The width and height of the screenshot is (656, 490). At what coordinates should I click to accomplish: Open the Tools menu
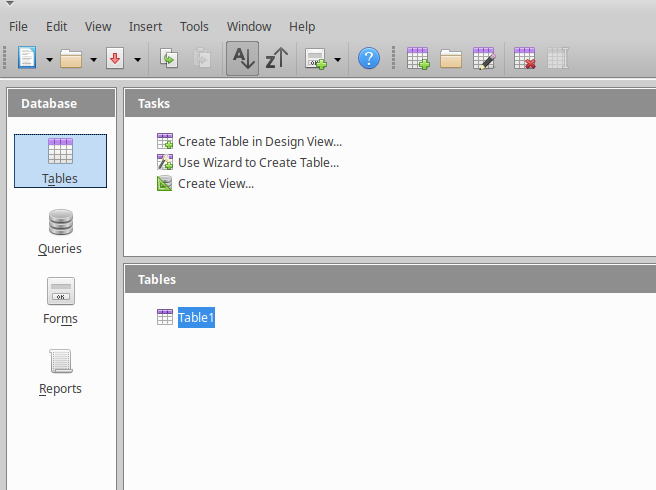point(194,26)
